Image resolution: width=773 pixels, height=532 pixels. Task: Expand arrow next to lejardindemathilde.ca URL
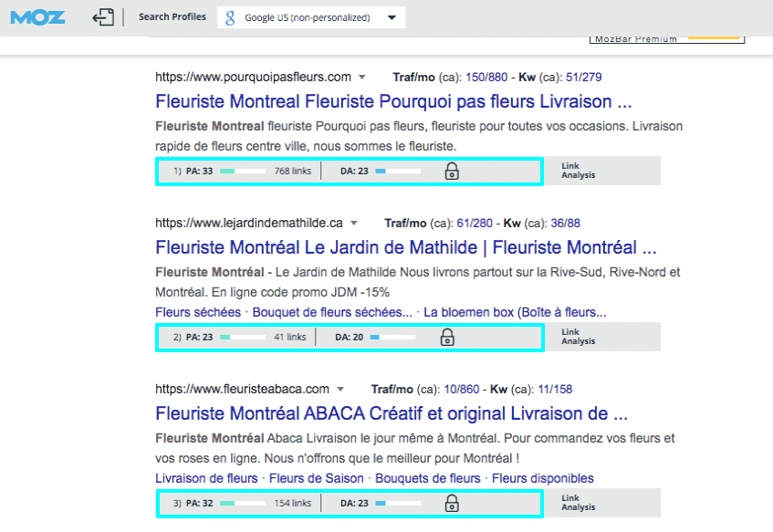tap(354, 223)
